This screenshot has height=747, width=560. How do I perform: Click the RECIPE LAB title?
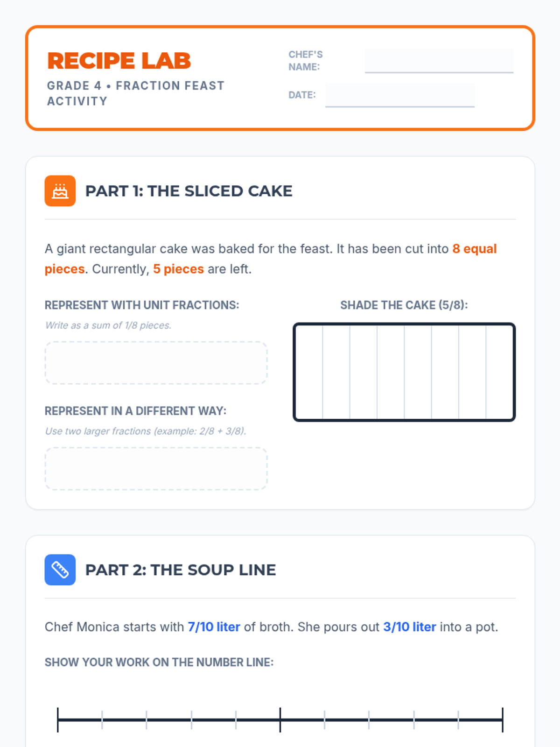point(119,61)
